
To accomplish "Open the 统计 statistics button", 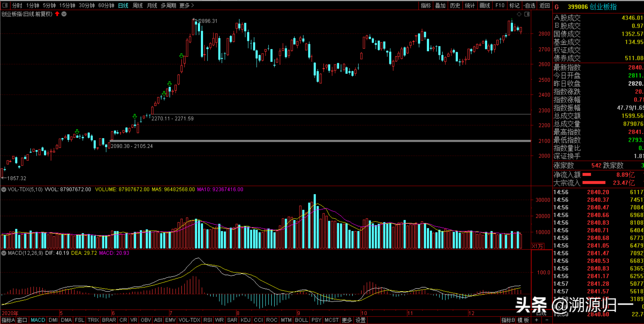I will (470, 5).
